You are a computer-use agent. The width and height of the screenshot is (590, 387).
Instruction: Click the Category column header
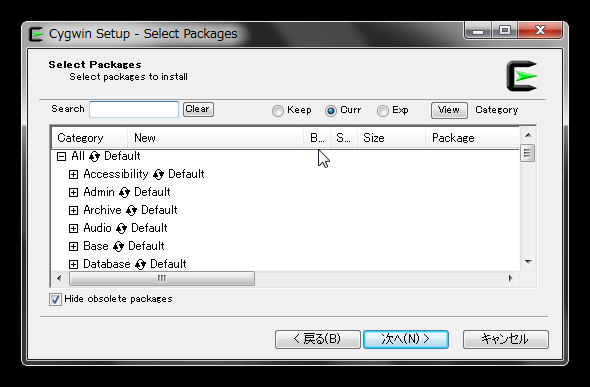click(x=90, y=138)
